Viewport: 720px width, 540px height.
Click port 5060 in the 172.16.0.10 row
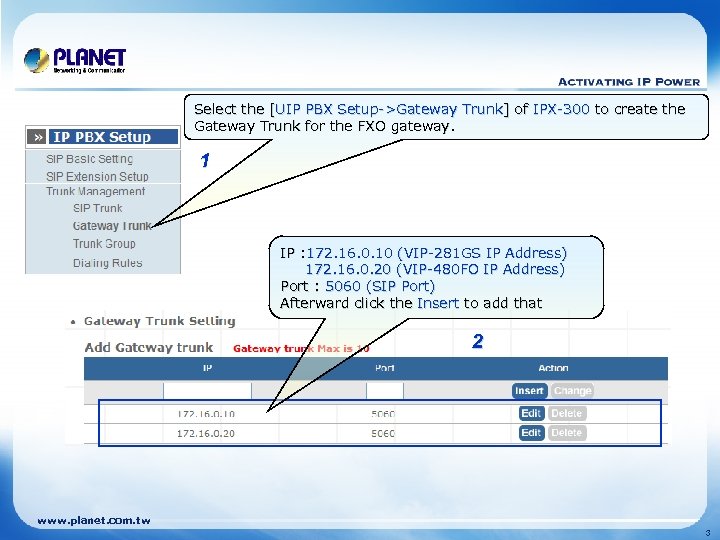[383, 414]
